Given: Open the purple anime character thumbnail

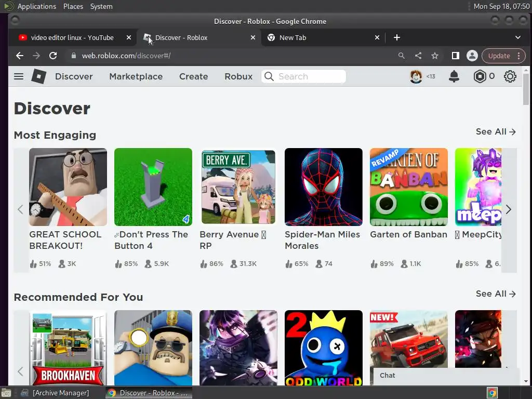Looking at the screenshot, I should click(238, 348).
